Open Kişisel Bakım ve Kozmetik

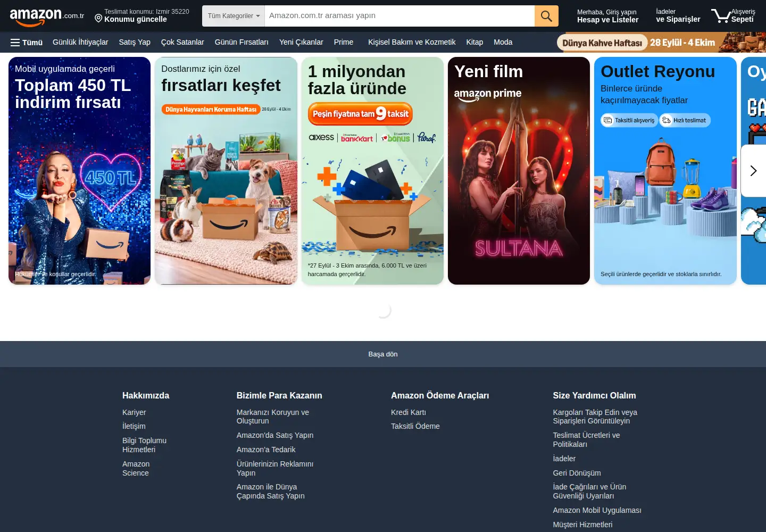[412, 42]
